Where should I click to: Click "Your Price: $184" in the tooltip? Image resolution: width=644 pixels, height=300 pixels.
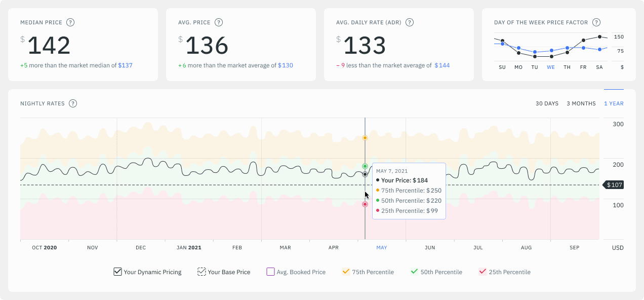click(405, 180)
